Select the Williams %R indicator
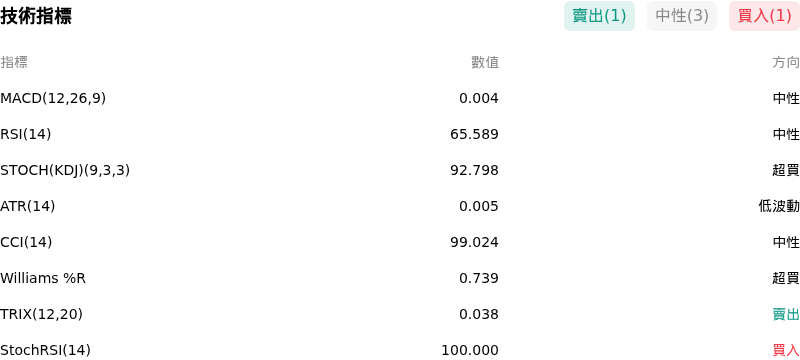This screenshot has width=800, height=360. (x=43, y=278)
